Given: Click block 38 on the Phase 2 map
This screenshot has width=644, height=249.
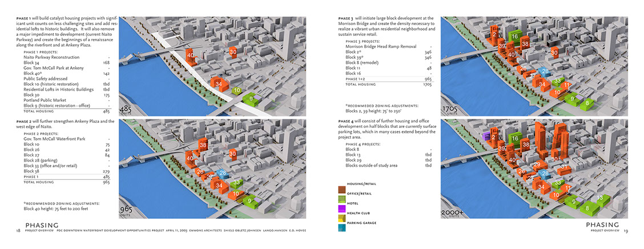Looking at the screenshot, I should (203, 146).
